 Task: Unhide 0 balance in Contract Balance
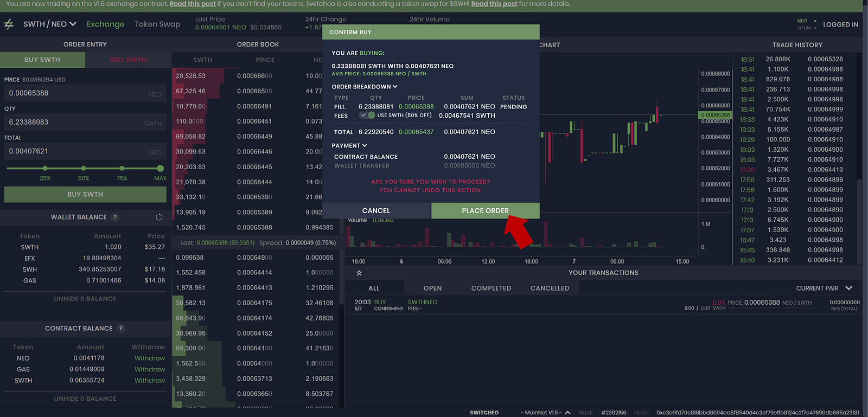(x=85, y=399)
